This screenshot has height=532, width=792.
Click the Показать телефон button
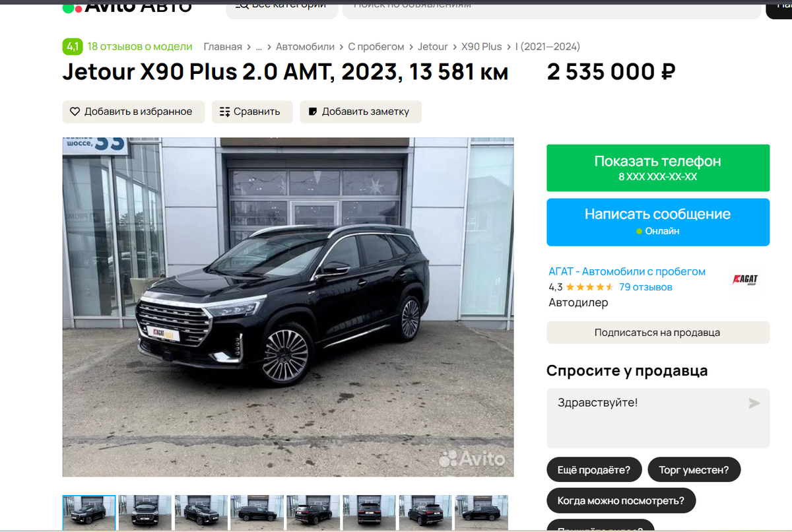[x=658, y=168]
